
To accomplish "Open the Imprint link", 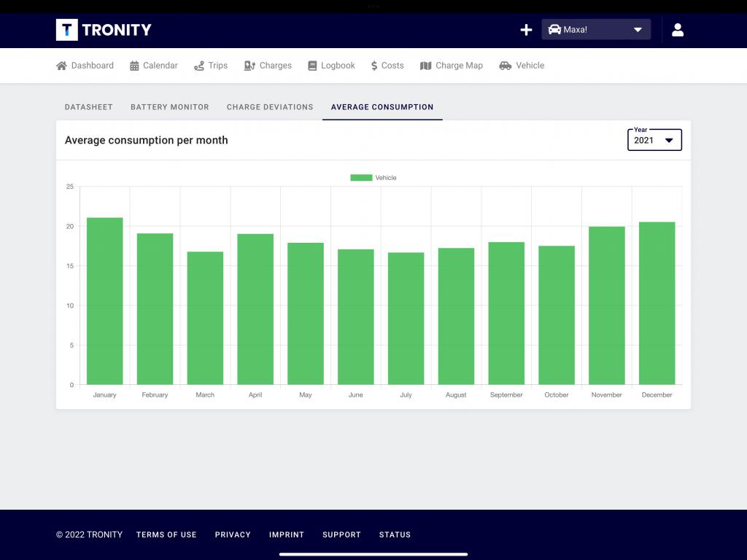I will point(286,534).
